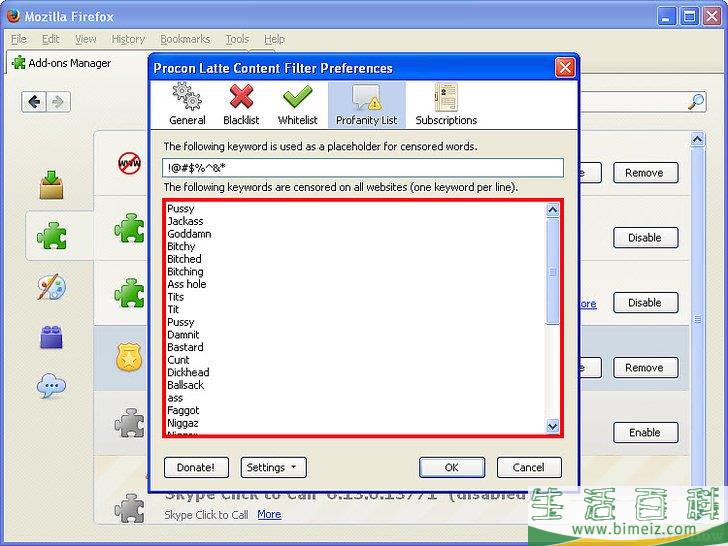This screenshot has width=728, height=546.
Task: Open the Tools menu in Firefox
Action: [x=237, y=39]
